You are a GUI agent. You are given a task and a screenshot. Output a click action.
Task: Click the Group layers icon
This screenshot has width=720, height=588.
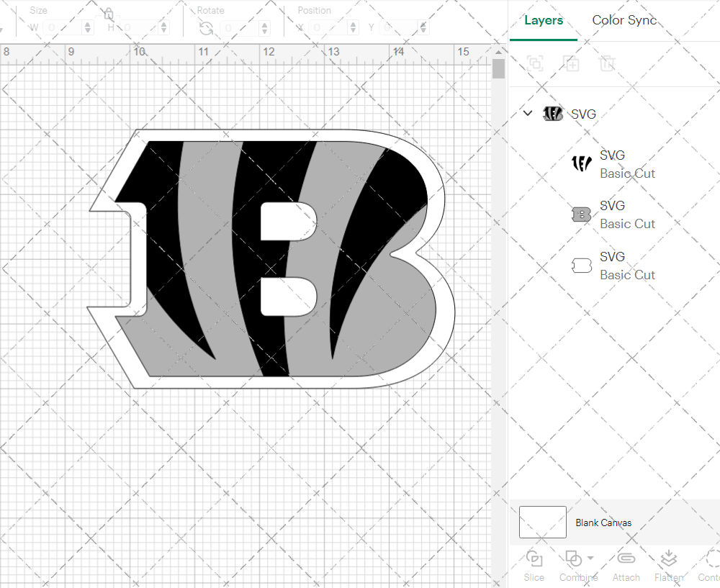point(535,63)
